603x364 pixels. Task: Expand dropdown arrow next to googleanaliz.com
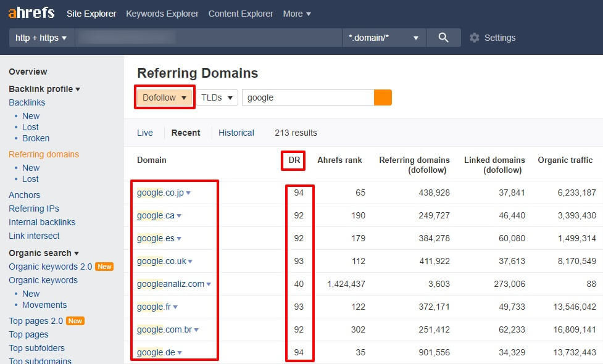pos(209,284)
